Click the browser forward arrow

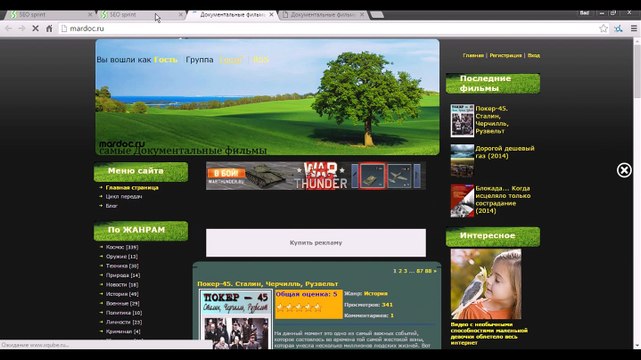pos(22,29)
